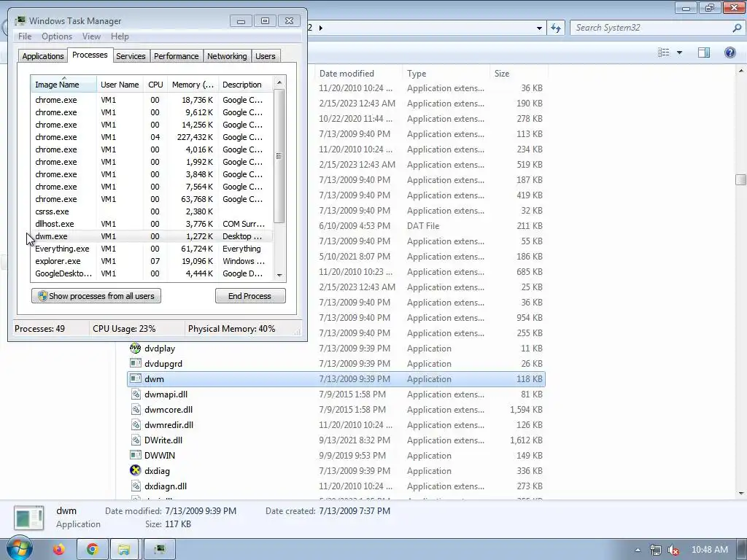Select the dwmredir.dll file icon
Image resolution: width=747 pixels, height=560 pixels.
click(x=135, y=425)
